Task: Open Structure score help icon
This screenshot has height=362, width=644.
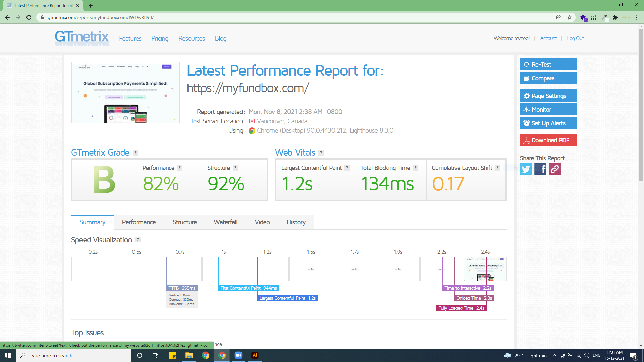Action: pyautogui.click(x=235, y=168)
